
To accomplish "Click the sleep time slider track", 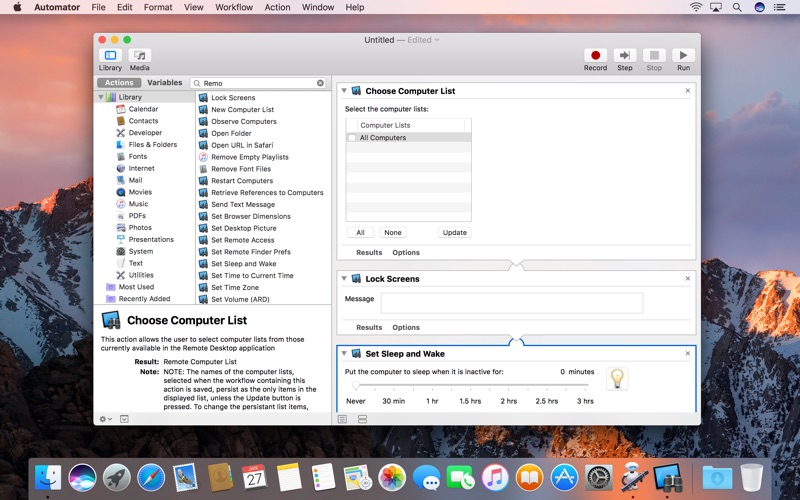I will (x=470, y=386).
